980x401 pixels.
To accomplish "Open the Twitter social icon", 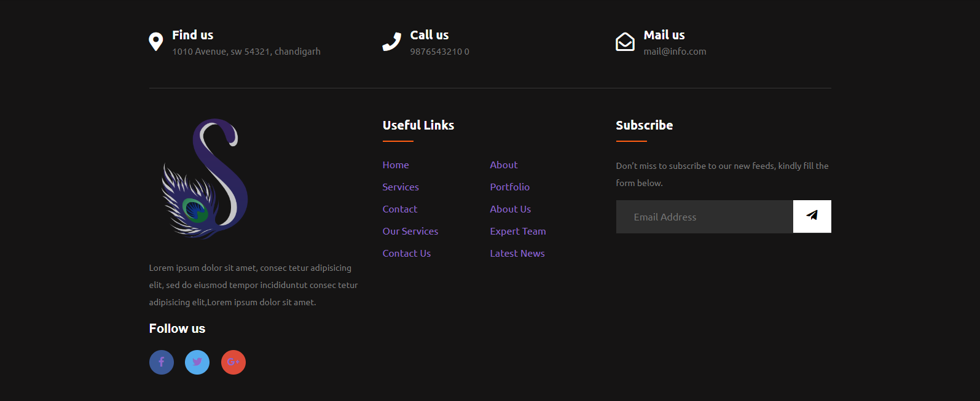I will (x=197, y=362).
